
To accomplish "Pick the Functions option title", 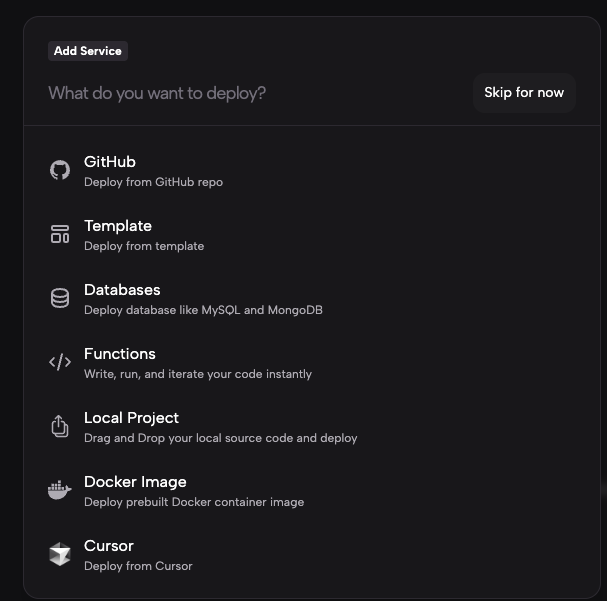I will (120, 354).
